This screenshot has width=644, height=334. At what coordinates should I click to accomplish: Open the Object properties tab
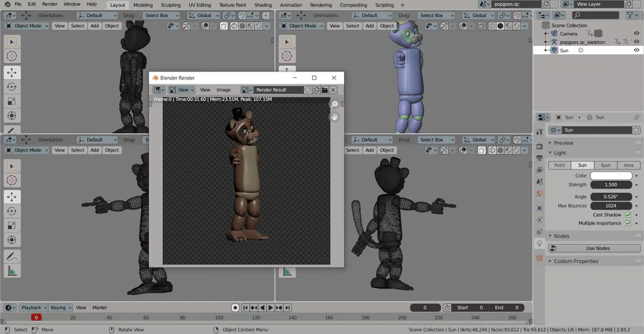540,208
